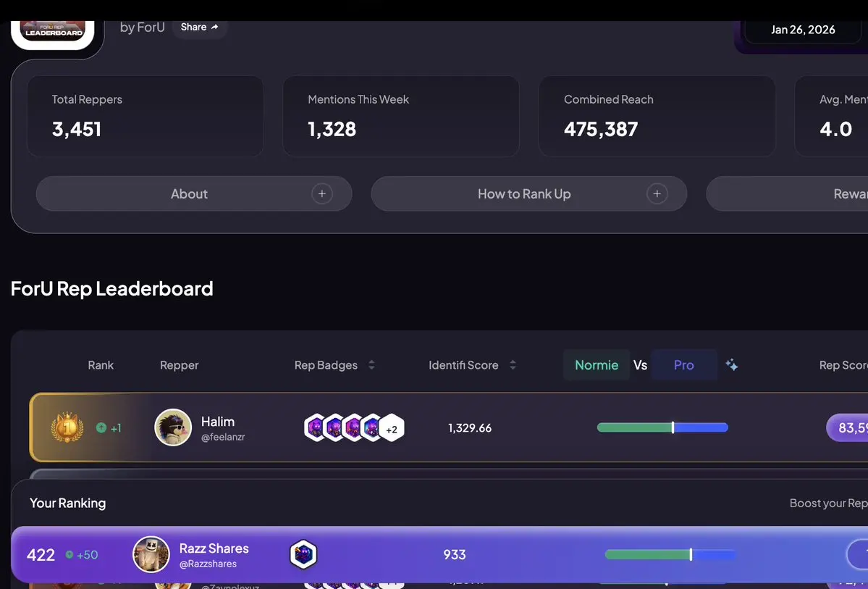Image resolution: width=868 pixels, height=589 pixels.
Task: Click the Rank column header
Action: click(101, 365)
